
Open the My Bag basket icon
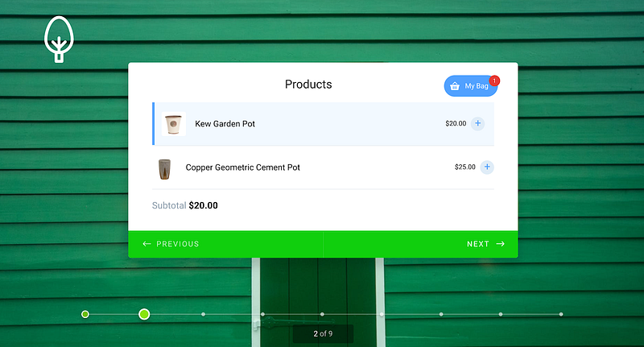(455, 86)
